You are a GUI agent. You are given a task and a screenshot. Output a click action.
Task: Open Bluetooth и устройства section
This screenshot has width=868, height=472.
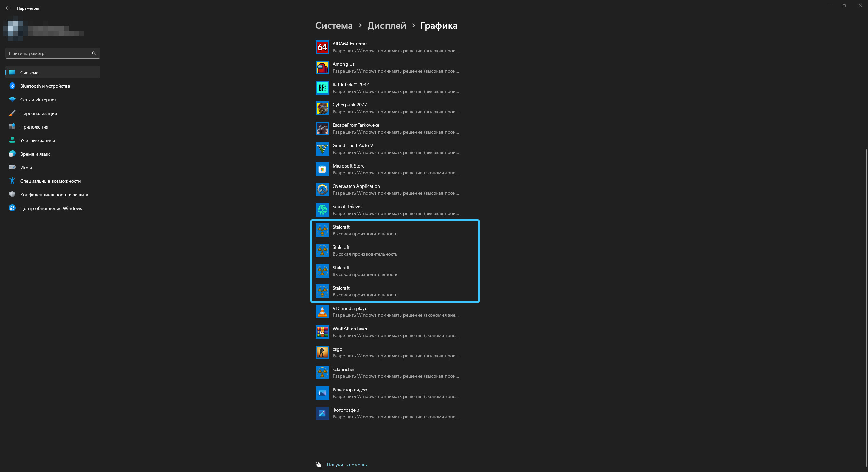point(53,86)
